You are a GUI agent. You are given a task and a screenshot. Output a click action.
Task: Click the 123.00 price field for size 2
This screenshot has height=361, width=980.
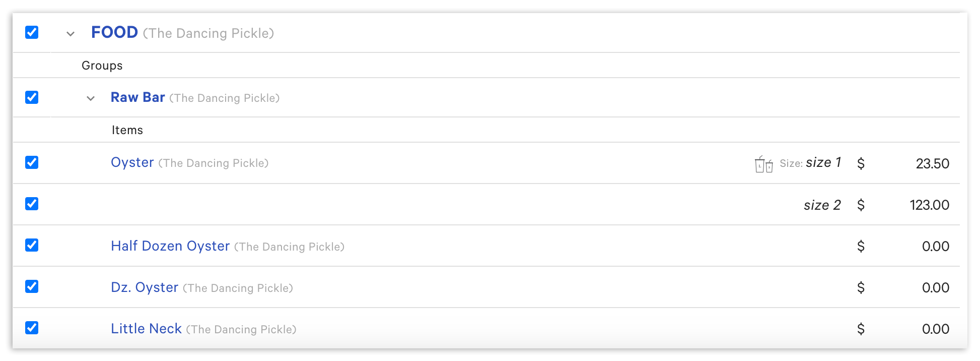click(x=929, y=205)
